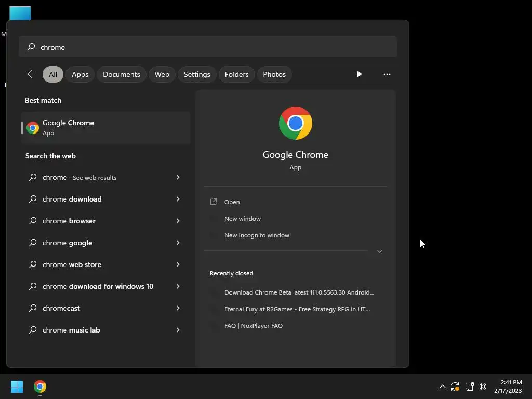Expand chrome See web results arrow
Image resolution: width=532 pixels, height=399 pixels.
coord(178,177)
